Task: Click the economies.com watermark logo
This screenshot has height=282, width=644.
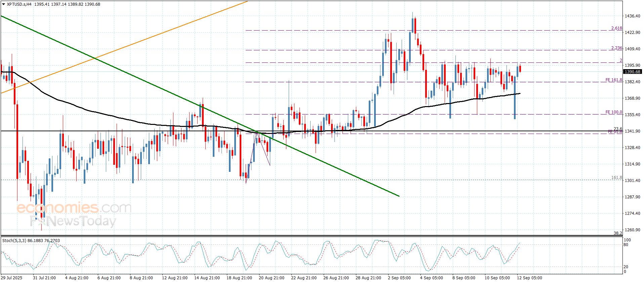Action: [x=74, y=208]
